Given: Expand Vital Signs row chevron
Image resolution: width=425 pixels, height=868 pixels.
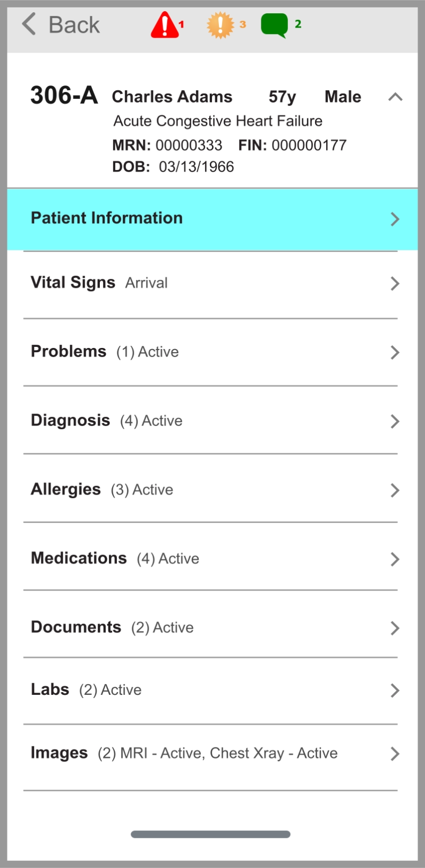Looking at the screenshot, I should point(395,283).
